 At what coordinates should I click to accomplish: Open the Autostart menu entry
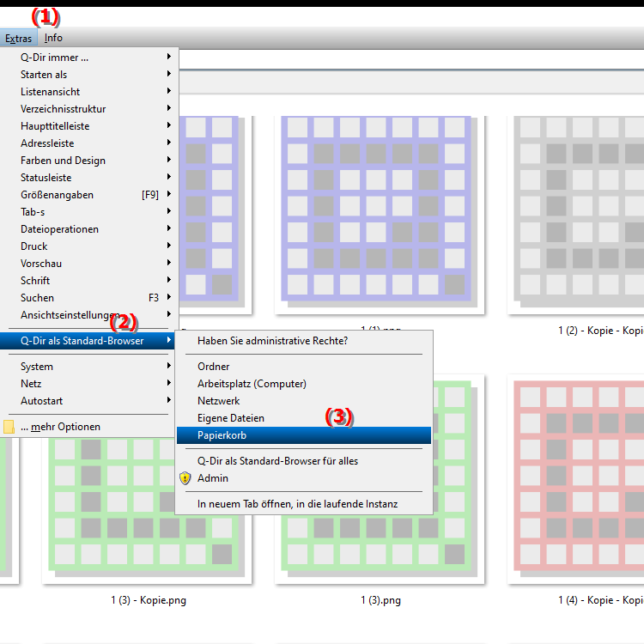point(89,401)
